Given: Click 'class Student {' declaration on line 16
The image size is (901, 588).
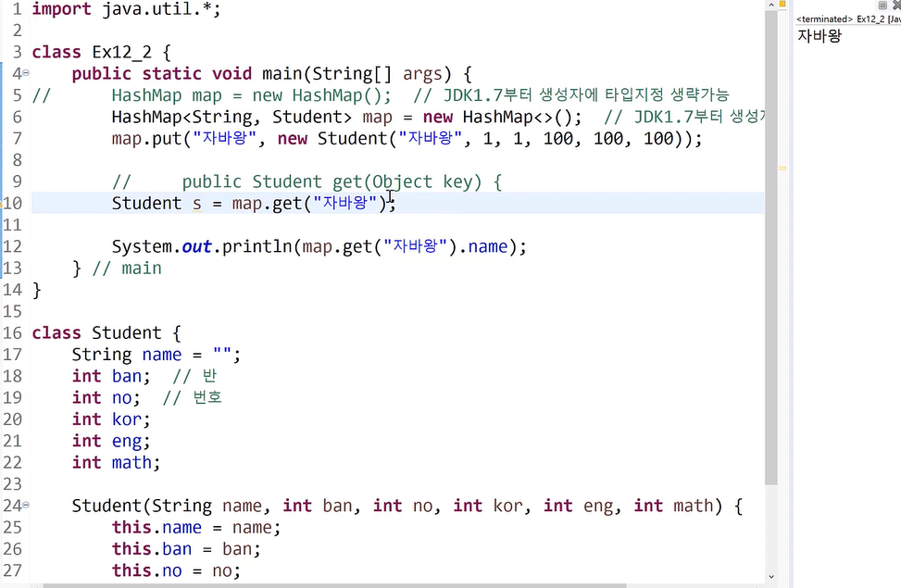Looking at the screenshot, I should click(x=106, y=333).
